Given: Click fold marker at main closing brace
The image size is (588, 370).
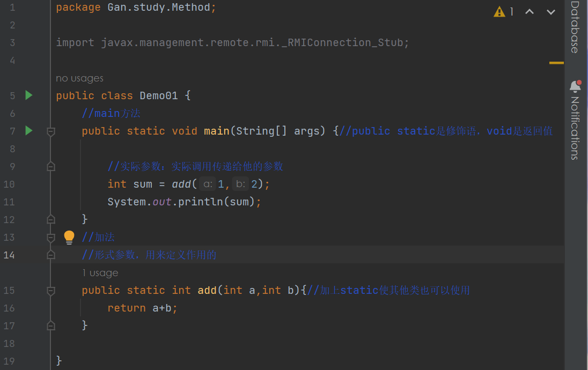Looking at the screenshot, I should tap(51, 219).
